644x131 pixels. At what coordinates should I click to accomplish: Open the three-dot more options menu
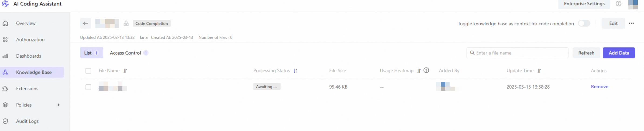pos(631,23)
